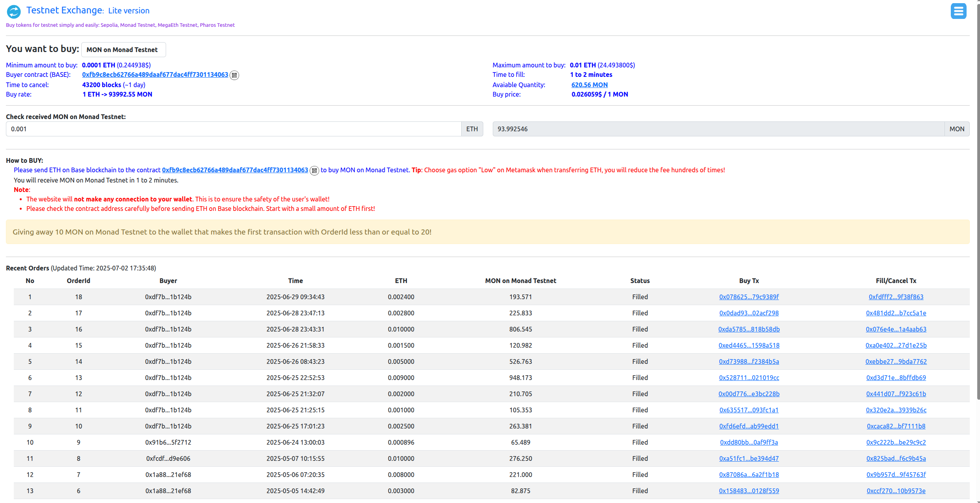Screen dimensions: 980x503
Task: Open Buy Tx 0xda5785...818b58db link
Action: [749, 329]
